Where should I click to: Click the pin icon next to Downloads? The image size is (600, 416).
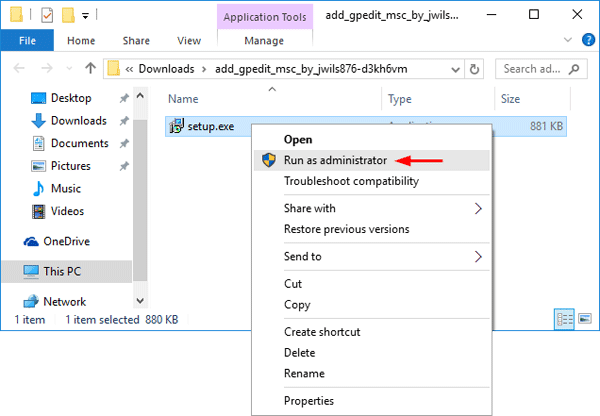(x=124, y=121)
